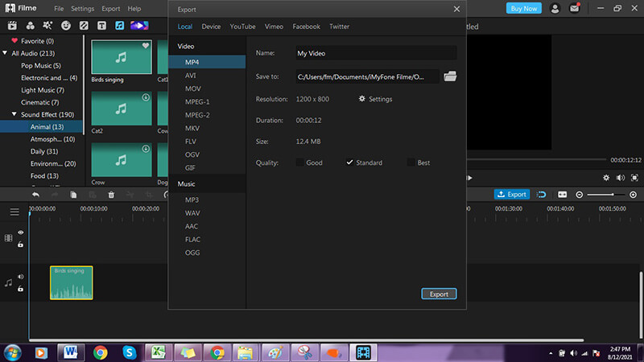This screenshot has width=644, height=362.
Task: Close the Export dialog
Action: 456,9
